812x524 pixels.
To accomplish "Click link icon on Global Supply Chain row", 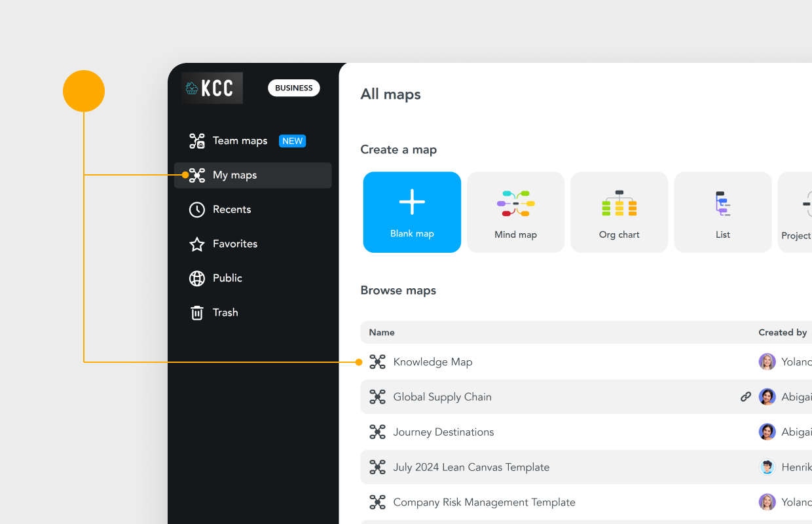I will (x=746, y=397).
